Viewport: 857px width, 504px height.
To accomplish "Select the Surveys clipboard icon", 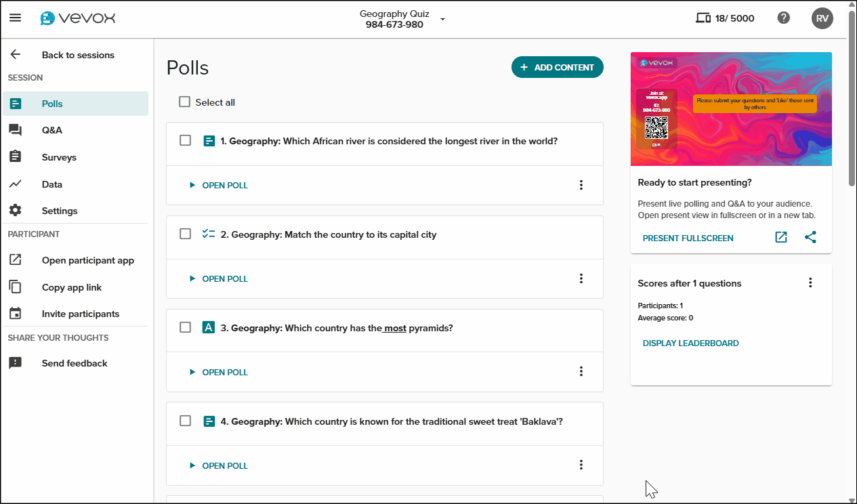I will (15, 156).
